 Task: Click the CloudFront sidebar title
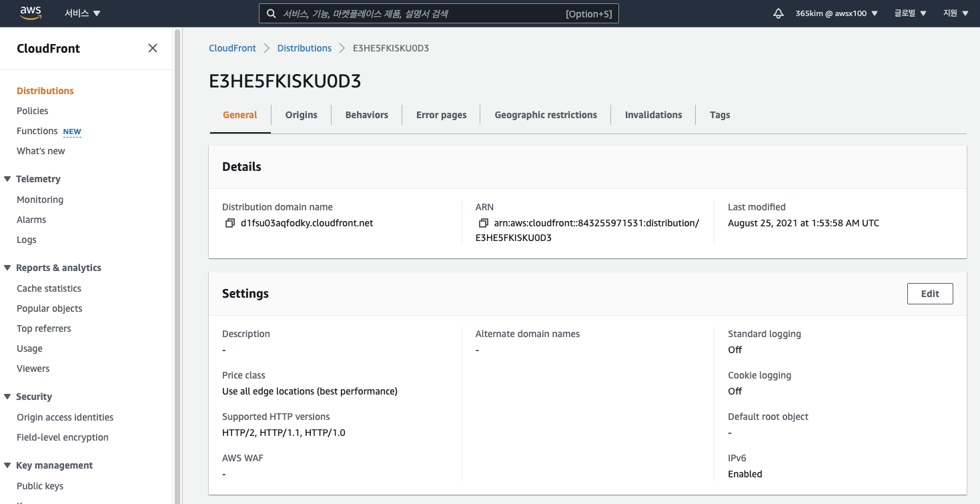[48, 48]
